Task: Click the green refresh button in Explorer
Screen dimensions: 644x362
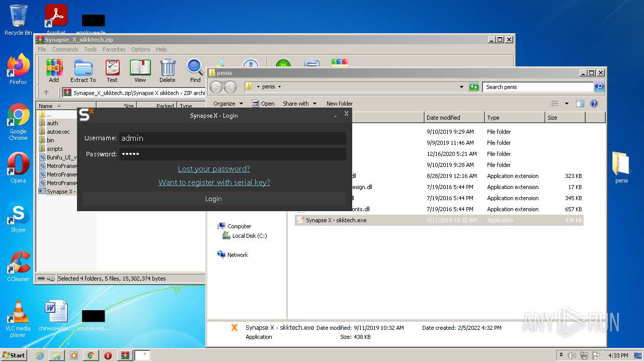Action: tap(474, 87)
